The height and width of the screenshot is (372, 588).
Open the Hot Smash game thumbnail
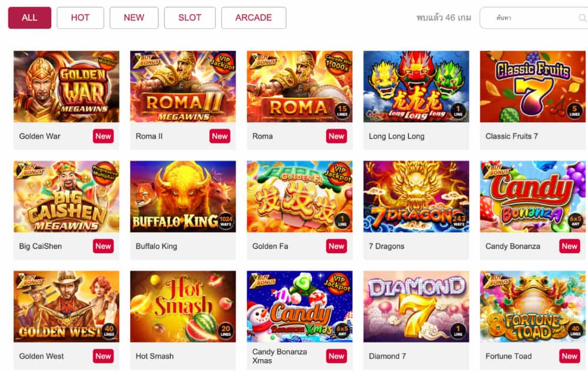[183, 306]
